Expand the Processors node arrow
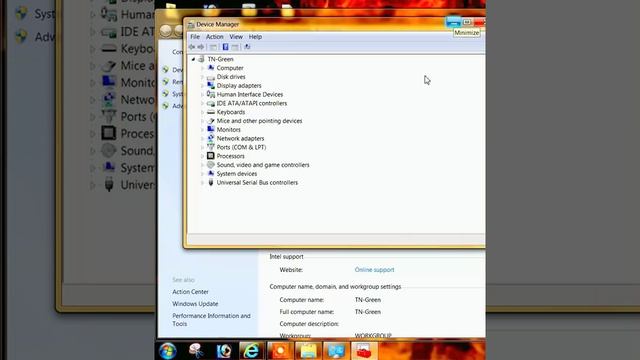The height and width of the screenshot is (360, 640). (x=202, y=156)
